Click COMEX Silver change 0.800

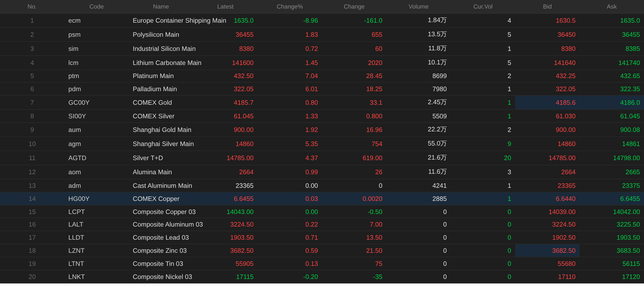(374, 116)
